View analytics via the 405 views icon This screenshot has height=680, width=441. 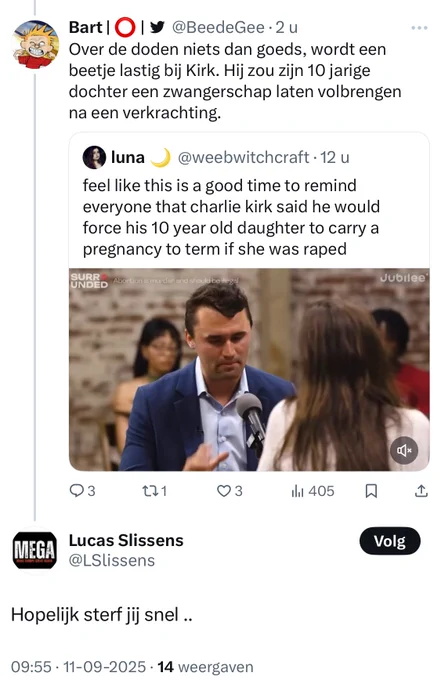pyautogui.click(x=313, y=491)
